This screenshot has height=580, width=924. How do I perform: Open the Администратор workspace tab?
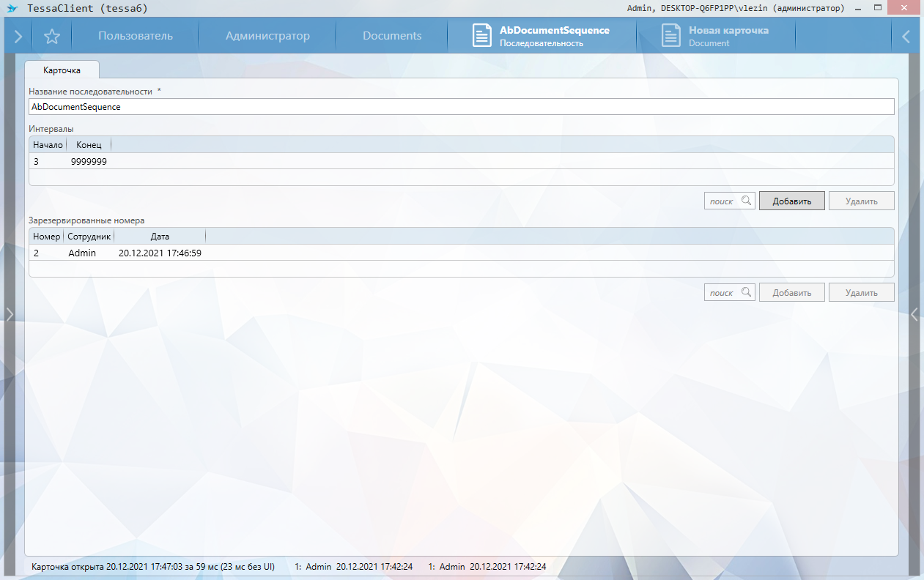point(267,36)
